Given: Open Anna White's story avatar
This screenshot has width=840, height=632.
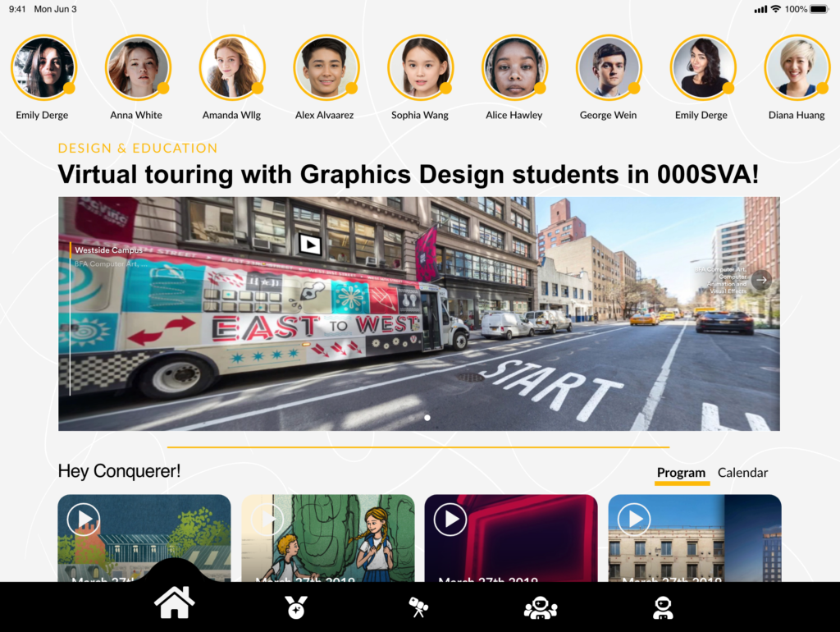Looking at the screenshot, I should 137,67.
